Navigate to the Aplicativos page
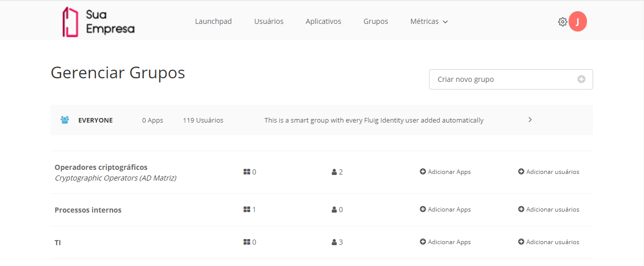Screen dimensions: 644x266 pos(324,21)
